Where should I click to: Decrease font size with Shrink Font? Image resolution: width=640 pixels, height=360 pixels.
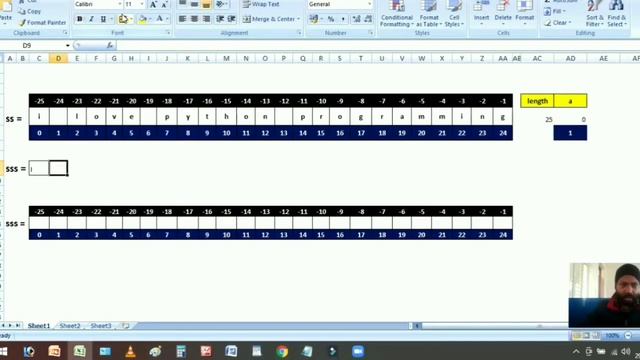point(164,4)
